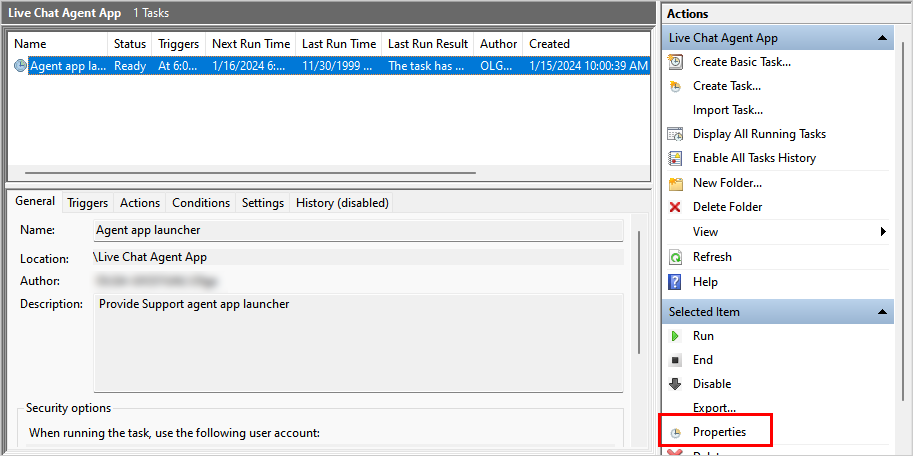
Task: Click Display All Running Tasks icon
Action: point(676,134)
